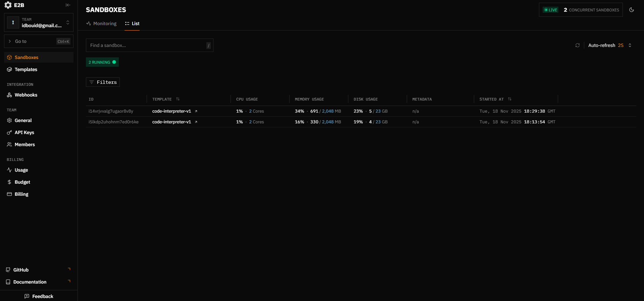Toggle dark mode with the moon icon
644x301 pixels.
[x=632, y=10]
